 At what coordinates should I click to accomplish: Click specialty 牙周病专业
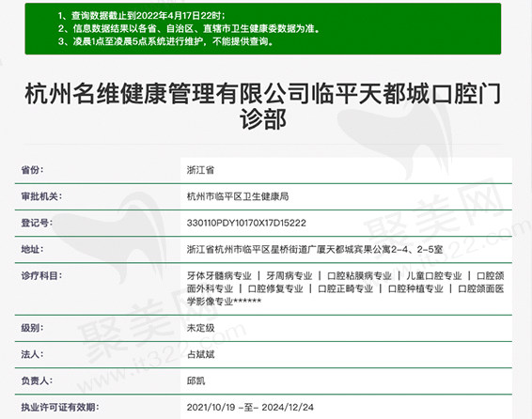click(289, 276)
